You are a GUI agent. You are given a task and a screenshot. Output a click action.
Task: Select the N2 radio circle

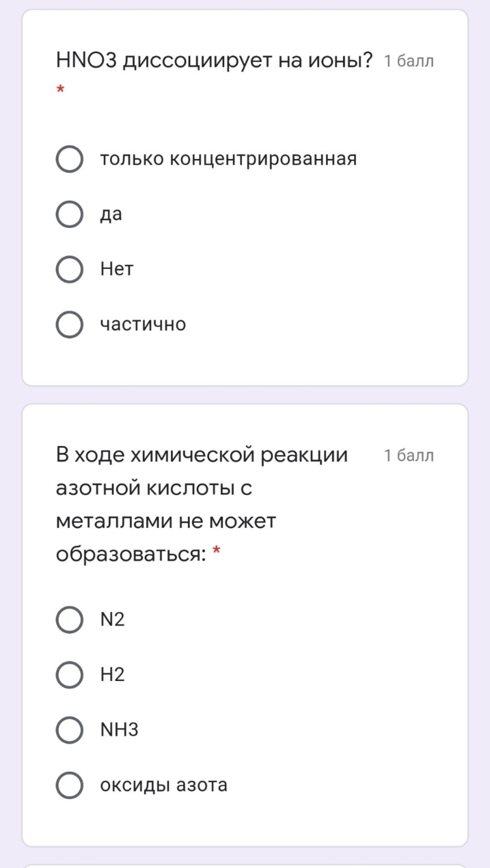click(69, 620)
